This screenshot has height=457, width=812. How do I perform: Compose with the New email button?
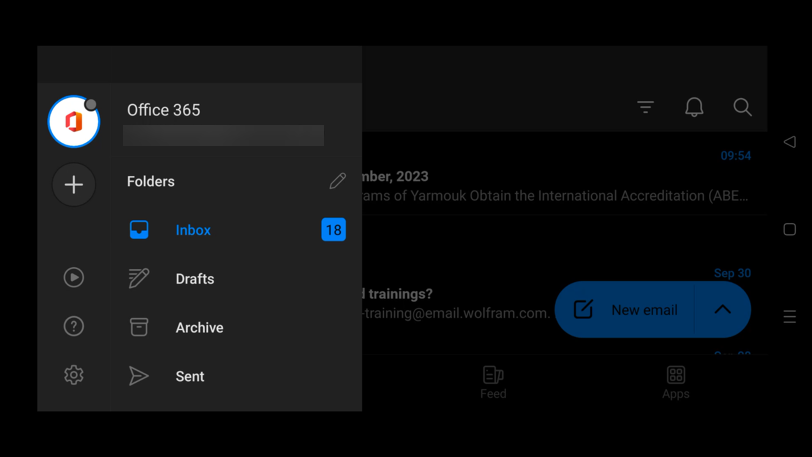[625, 309]
